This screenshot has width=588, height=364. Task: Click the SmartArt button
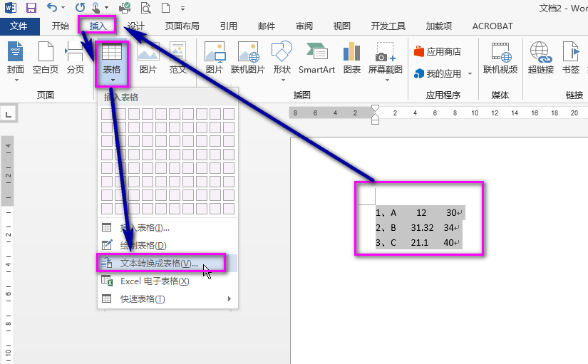pyautogui.click(x=317, y=58)
